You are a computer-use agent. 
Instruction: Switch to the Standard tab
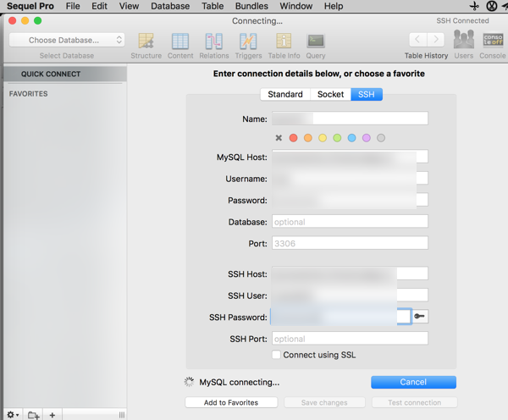[x=285, y=94]
